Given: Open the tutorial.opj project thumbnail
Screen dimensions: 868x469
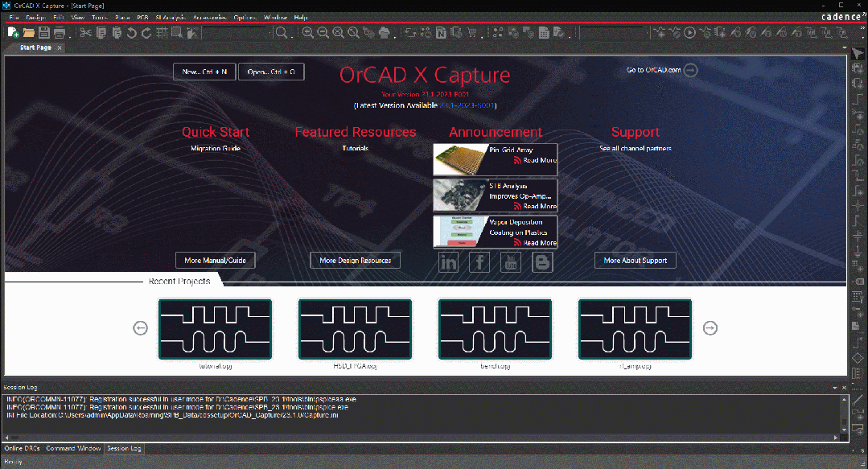Looking at the screenshot, I should (x=216, y=330).
